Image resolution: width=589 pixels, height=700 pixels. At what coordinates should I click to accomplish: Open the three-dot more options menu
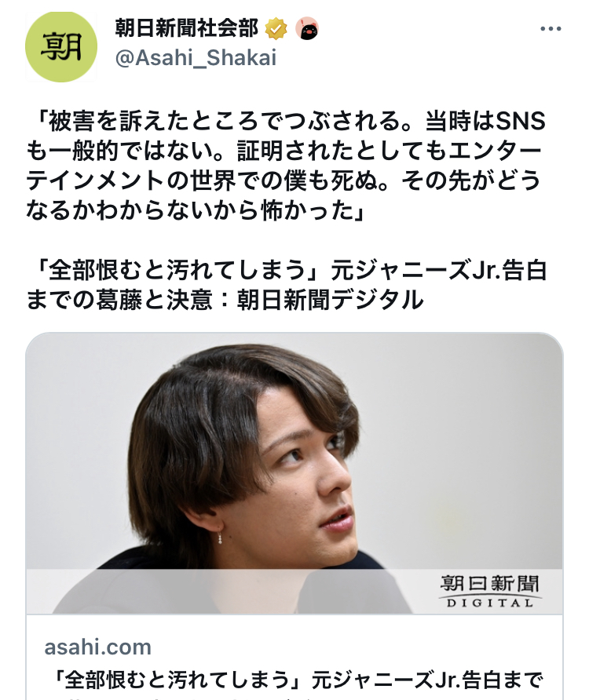coord(550,29)
